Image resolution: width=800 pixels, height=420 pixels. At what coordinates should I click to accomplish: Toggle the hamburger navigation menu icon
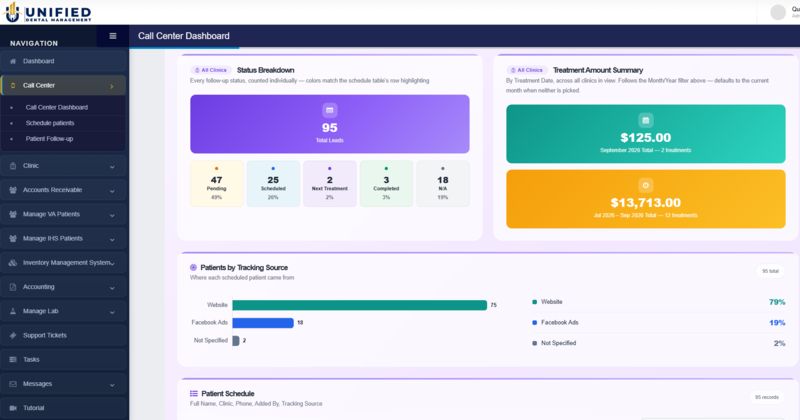coord(113,36)
